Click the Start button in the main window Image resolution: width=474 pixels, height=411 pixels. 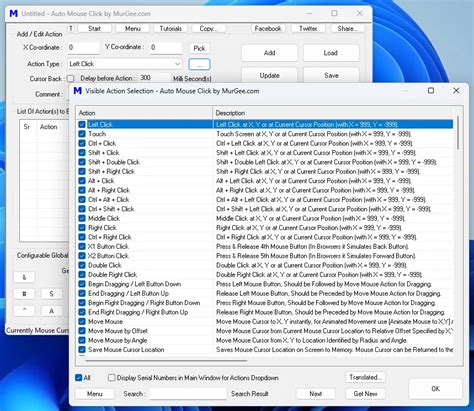[x=94, y=28]
